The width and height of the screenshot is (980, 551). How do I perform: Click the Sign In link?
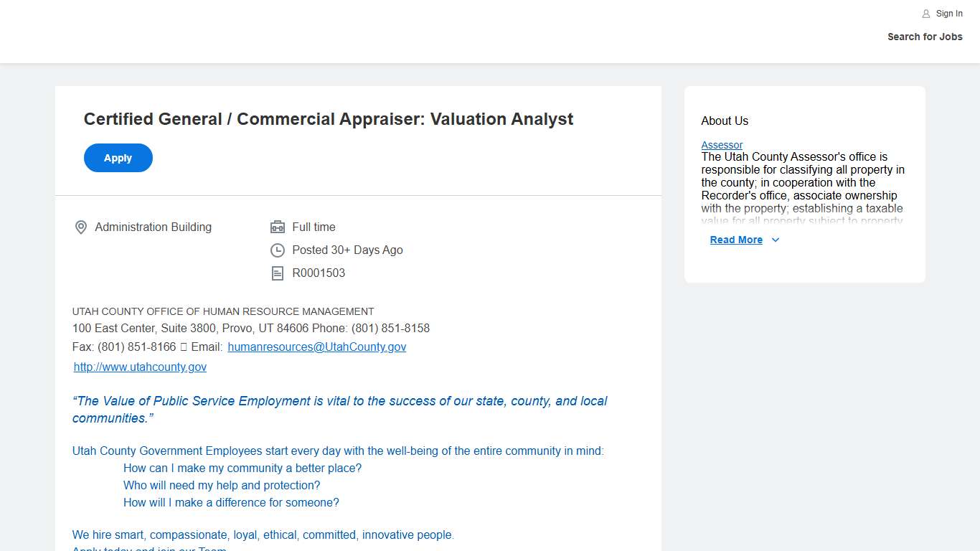(x=949, y=14)
